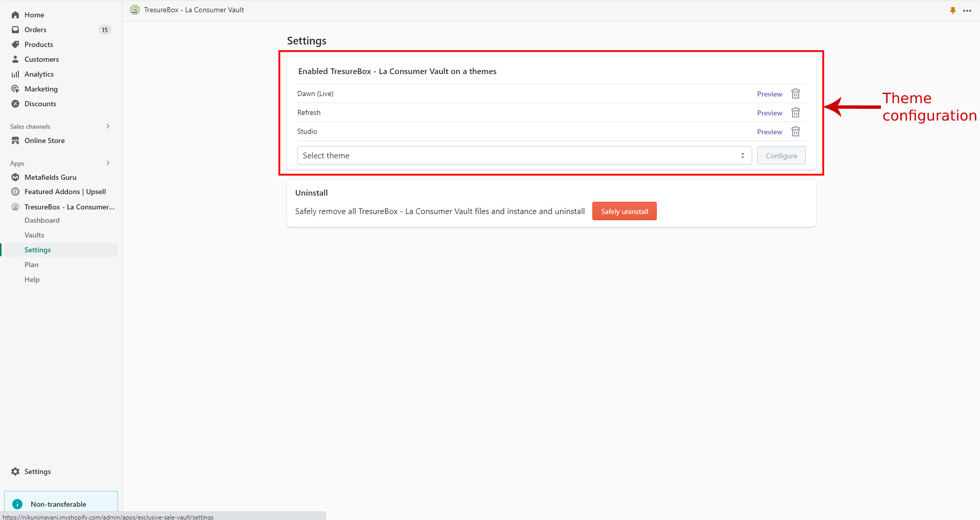This screenshot has width=980, height=520.
Task: Open the Analytics menu item
Action: 39,74
